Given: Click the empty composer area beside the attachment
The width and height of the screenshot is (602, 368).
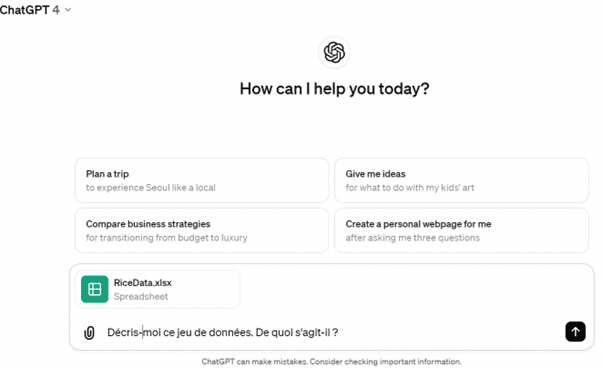Looking at the screenshot, I should [x=415, y=289].
